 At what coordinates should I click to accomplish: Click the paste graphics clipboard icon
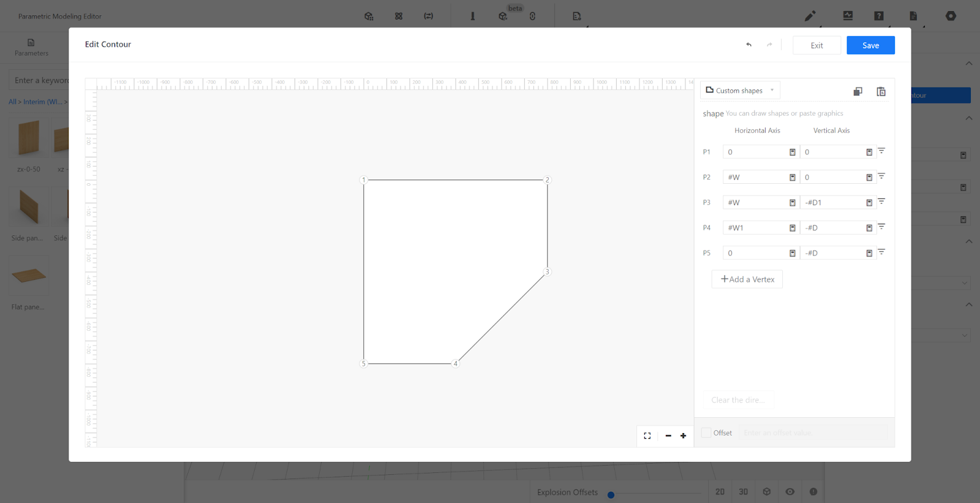point(881,91)
